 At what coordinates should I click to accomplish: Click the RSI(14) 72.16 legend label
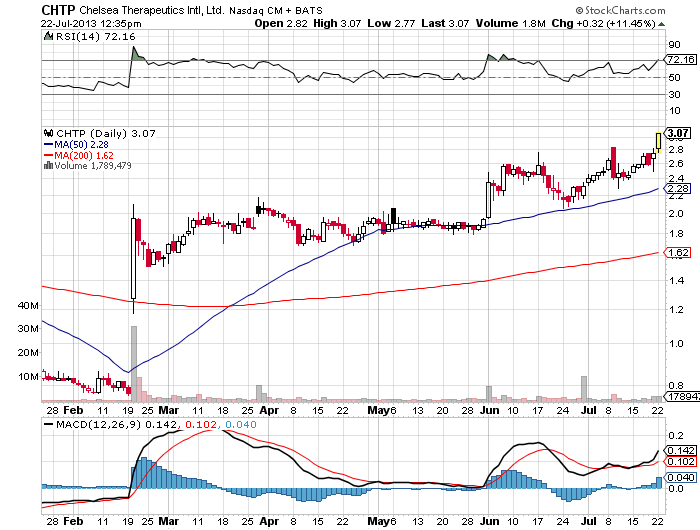[95, 37]
